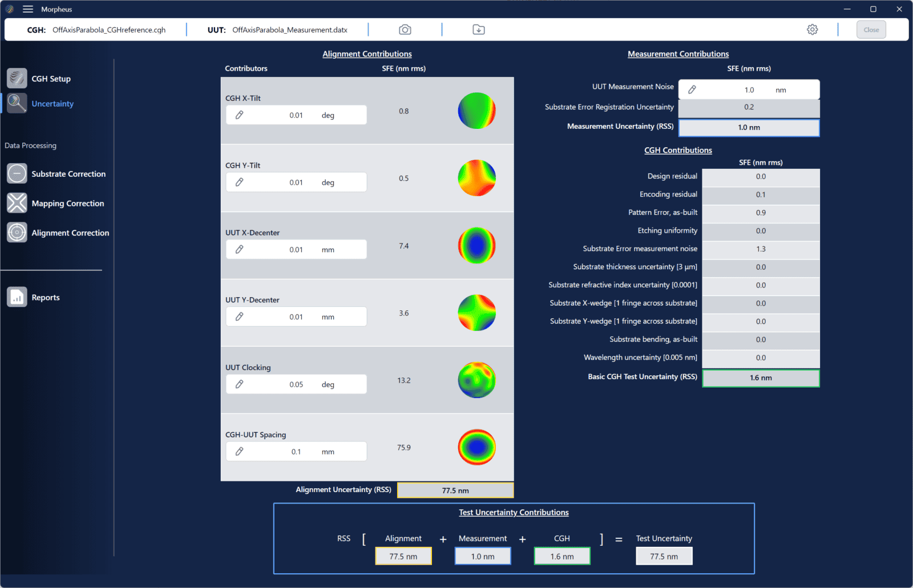This screenshot has height=588, width=913.
Task: Click the Close button
Action: [x=871, y=30]
